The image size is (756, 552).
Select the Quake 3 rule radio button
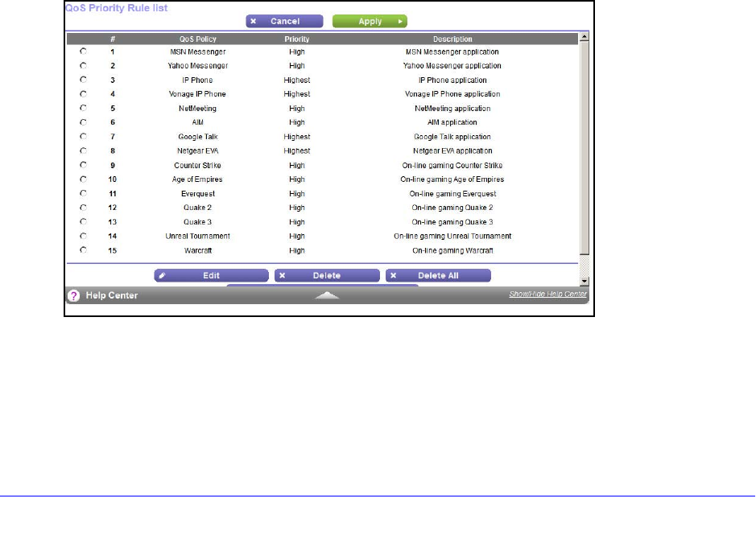pos(84,221)
